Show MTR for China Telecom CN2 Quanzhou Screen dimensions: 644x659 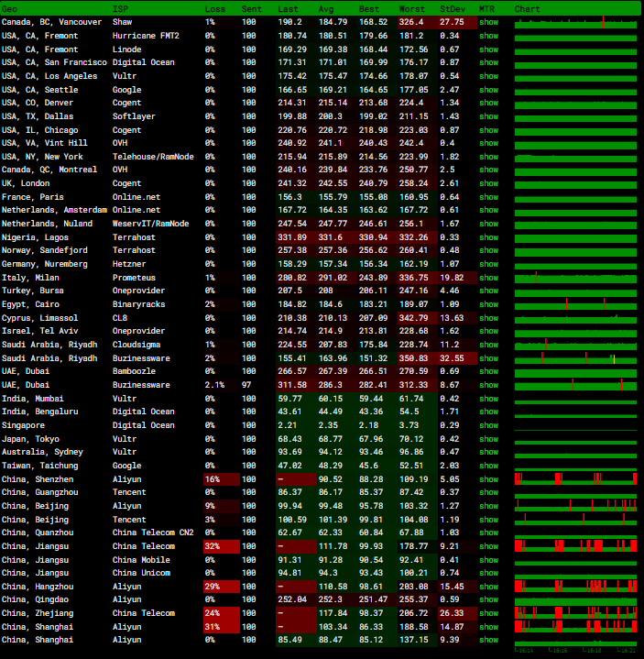(488, 533)
